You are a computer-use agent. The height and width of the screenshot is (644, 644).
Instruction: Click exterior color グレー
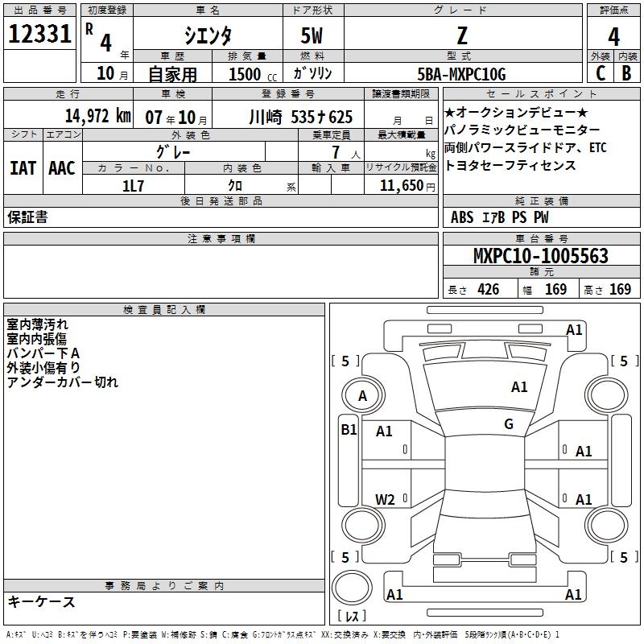pyautogui.click(x=173, y=152)
